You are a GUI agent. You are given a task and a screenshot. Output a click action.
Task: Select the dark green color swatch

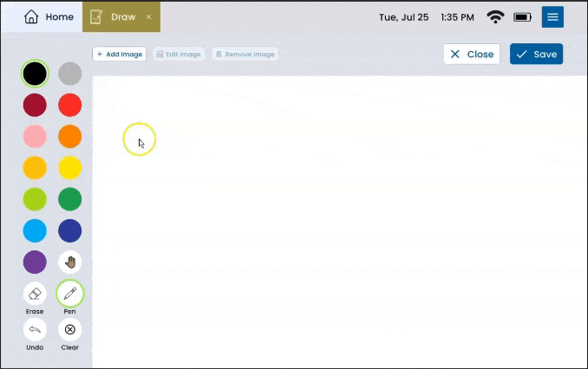coord(70,199)
